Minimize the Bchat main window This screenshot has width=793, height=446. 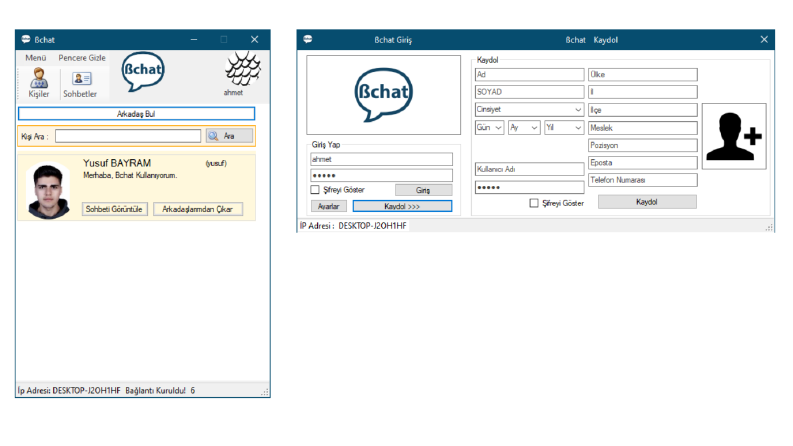click(194, 39)
